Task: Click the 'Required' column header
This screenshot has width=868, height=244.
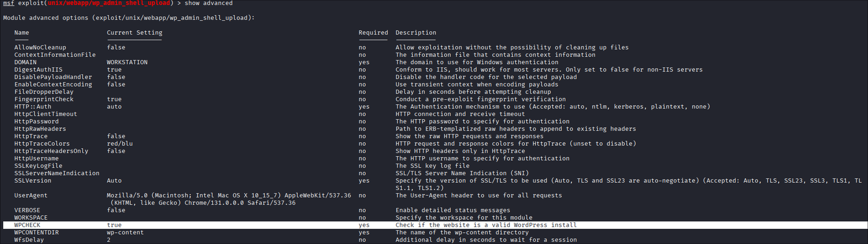Action: click(x=373, y=33)
